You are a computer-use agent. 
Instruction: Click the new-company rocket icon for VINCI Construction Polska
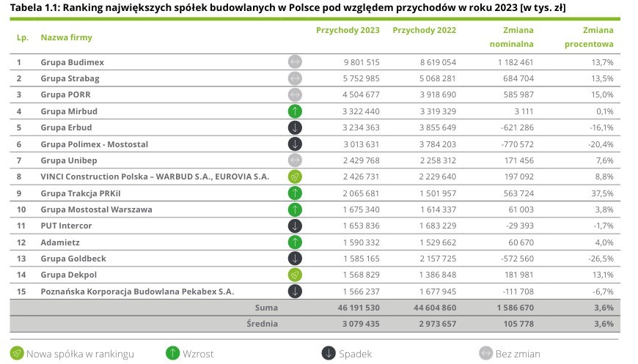(x=295, y=177)
